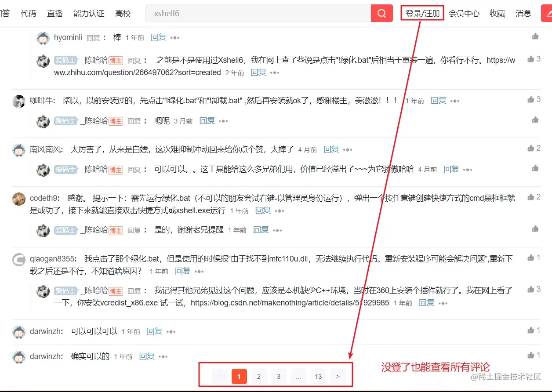Screen dimensions: 552x392
Task: Open the 代码 navigation item
Action: coord(28,13)
